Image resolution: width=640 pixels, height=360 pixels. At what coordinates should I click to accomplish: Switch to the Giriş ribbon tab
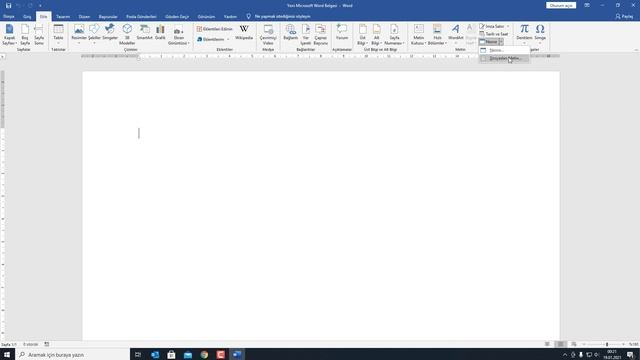point(27,17)
